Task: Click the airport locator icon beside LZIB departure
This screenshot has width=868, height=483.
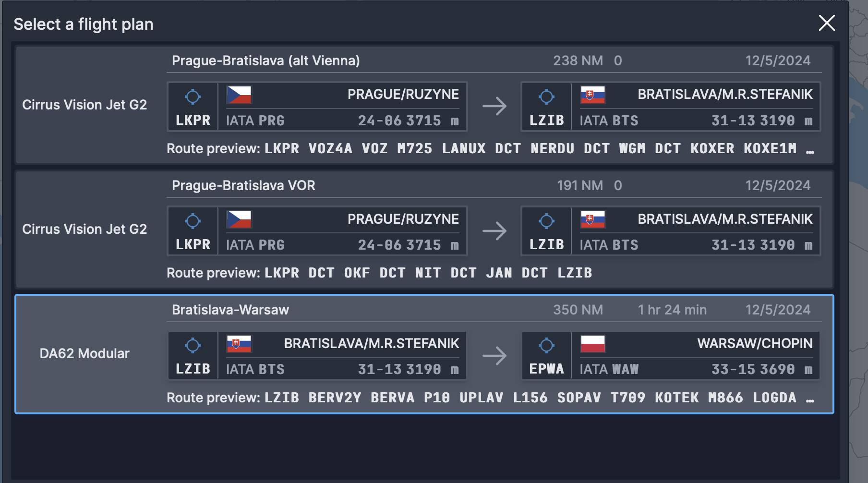Action: [193, 344]
